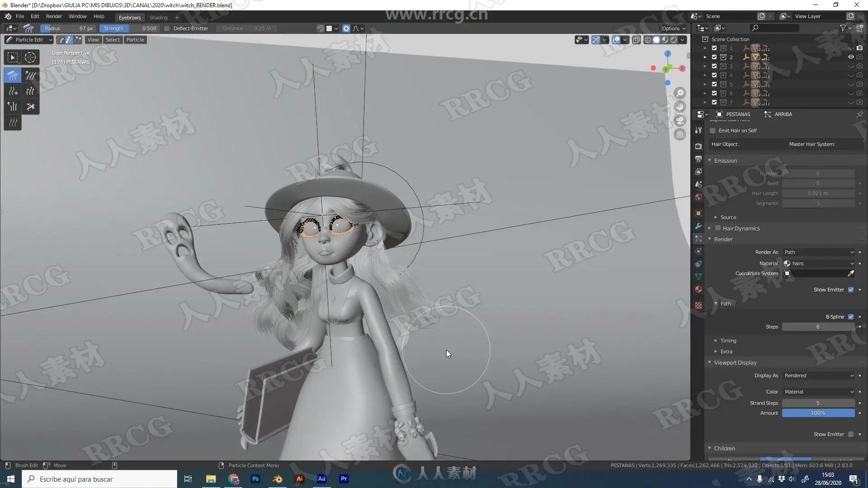868x488 pixels.
Task: Open the Particle Edit mode dropdown
Action: point(29,40)
